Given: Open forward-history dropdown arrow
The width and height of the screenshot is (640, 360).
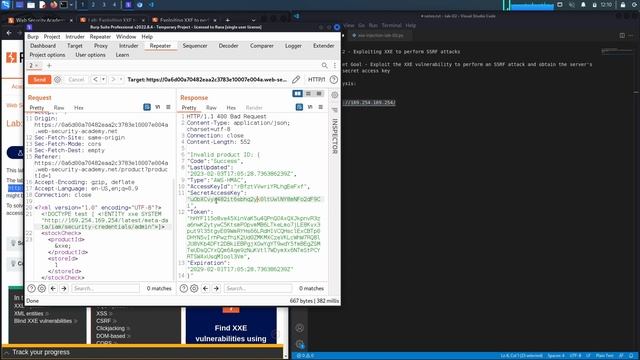Looking at the screenshot, I should 121,80.
